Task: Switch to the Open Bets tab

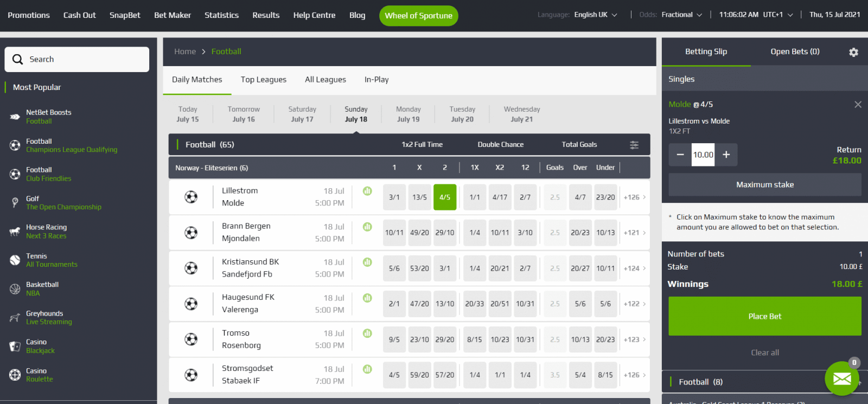Action: coord(795,52)
